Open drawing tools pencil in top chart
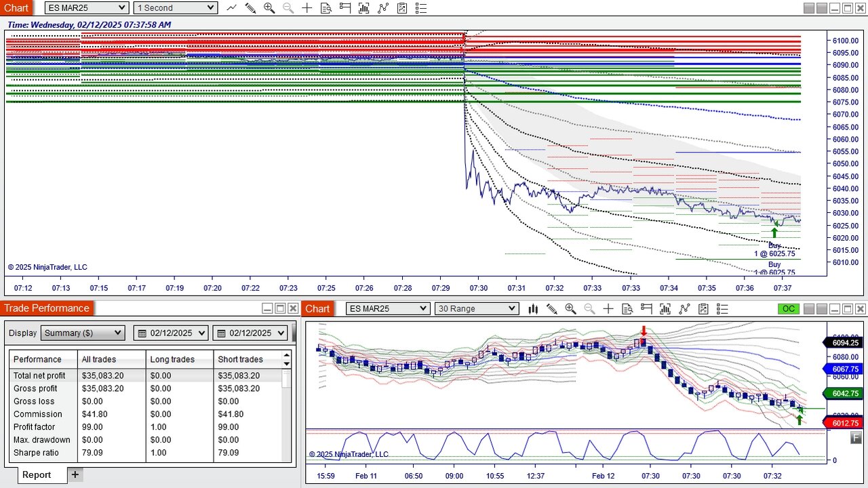Screen dimensions: 868x488 click(250, 8)
